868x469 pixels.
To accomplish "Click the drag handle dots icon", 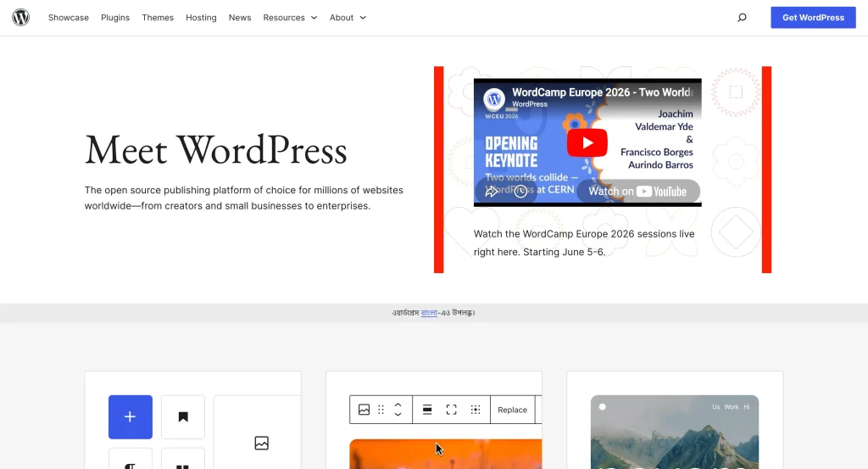I will click(381, 410).
